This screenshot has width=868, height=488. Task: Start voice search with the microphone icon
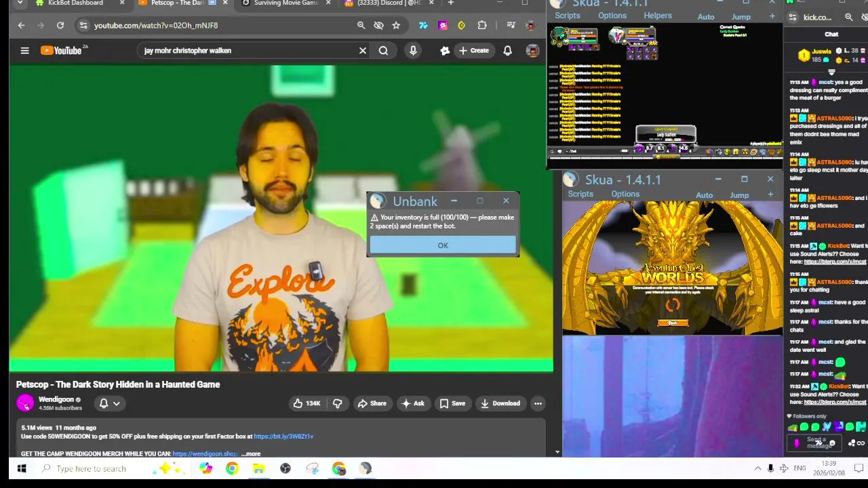pos(413,50)
